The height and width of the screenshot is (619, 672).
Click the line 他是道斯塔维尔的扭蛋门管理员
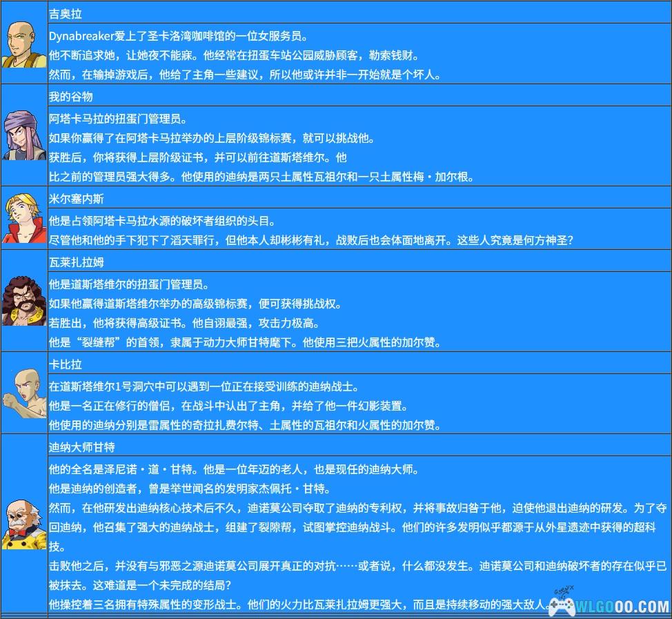[128, 284]
